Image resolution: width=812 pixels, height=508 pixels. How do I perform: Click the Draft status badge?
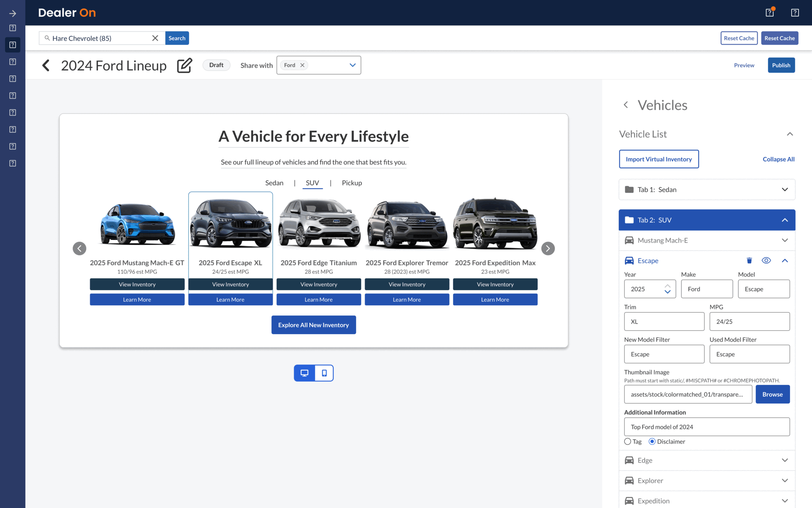tap(216, 65)
